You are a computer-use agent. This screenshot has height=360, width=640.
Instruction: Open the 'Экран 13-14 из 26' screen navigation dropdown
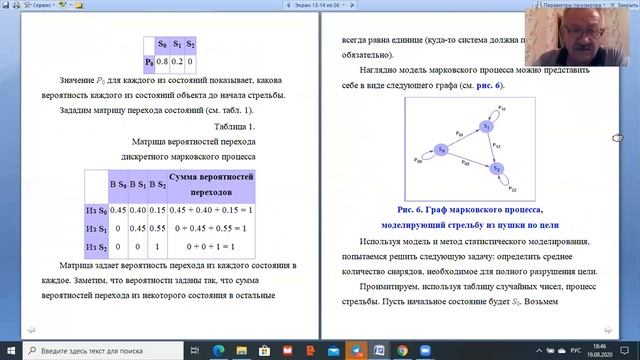pos(320,5)
